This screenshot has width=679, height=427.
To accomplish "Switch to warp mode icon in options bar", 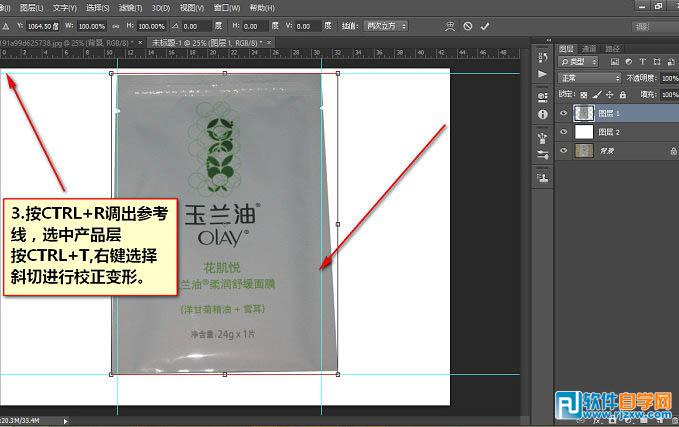I will (450, 26).
